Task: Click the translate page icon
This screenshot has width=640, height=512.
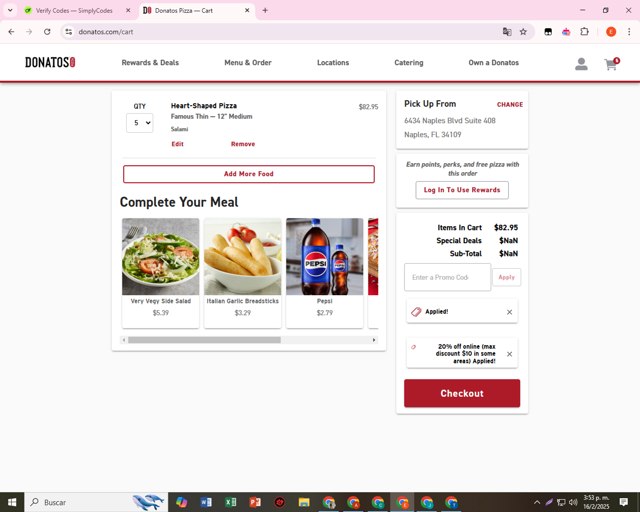Action: [507, 32]
